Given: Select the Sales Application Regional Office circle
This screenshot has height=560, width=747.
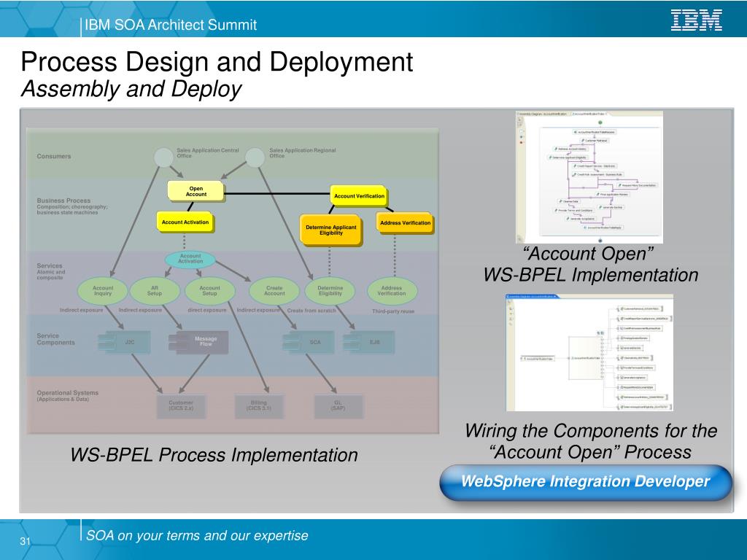Looking at the screenshot, I should [x=255, y=157].
